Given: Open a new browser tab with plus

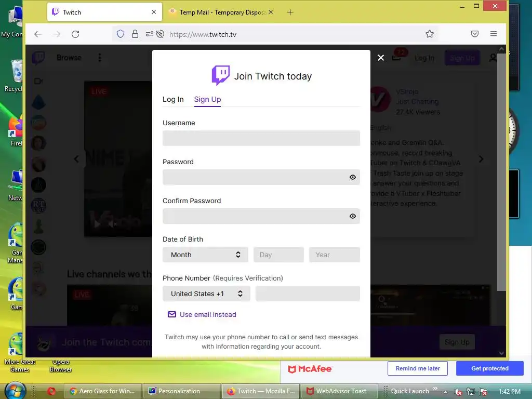Looking at the screenshot, I should (x=290, y=12).
